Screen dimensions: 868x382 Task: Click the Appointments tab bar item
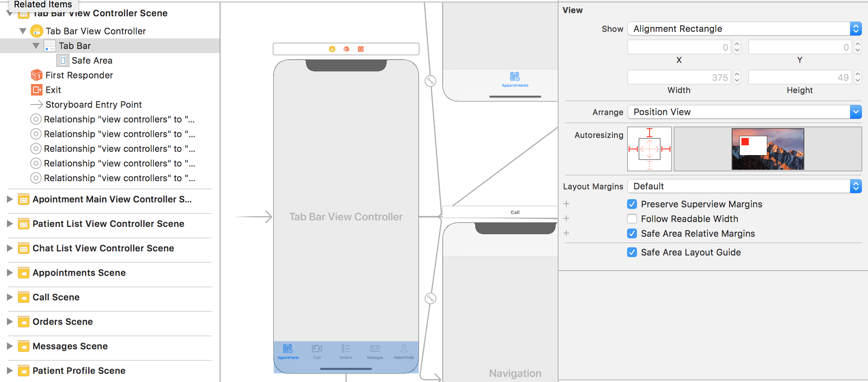(288, 351)
